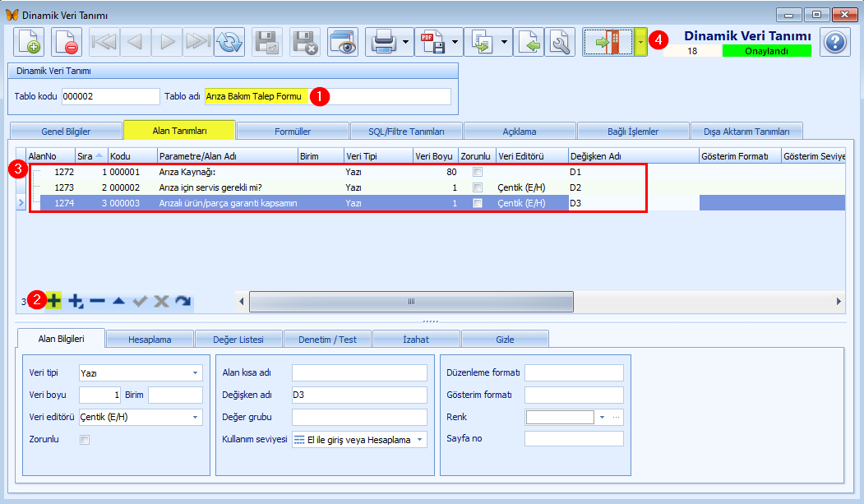Open the copy document dropdown arrow

coord(504,42)
